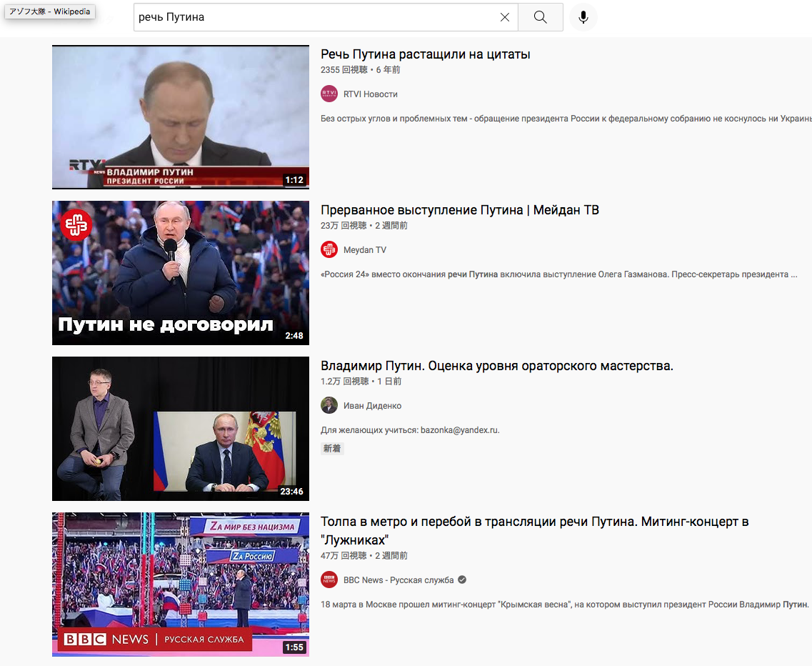Play the 23:46 Иван Диденко thumbnail

point(181,429)
